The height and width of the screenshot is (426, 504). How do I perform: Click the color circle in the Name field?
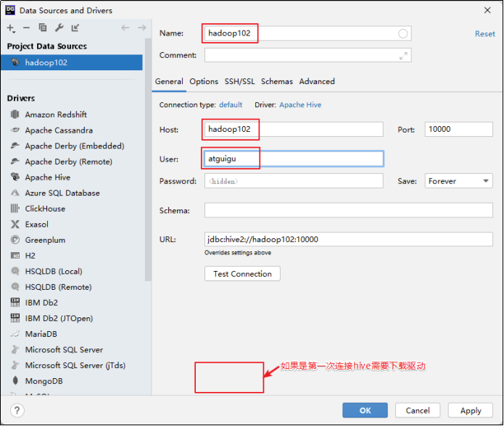402,33
